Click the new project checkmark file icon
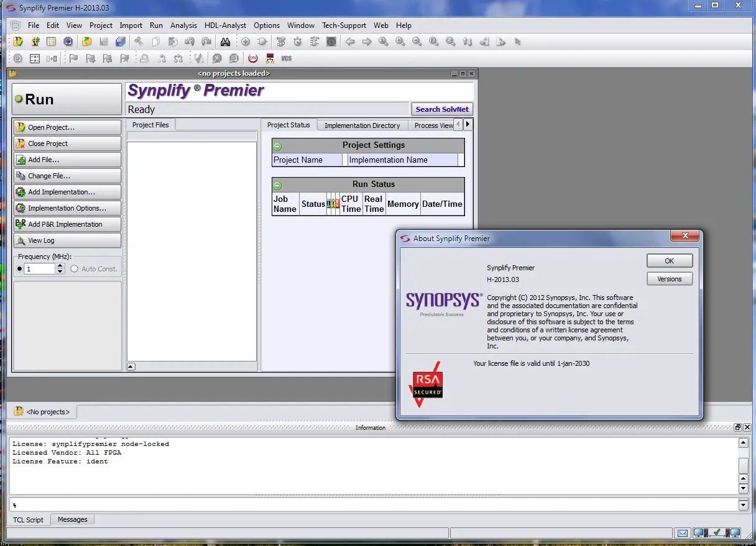The width and height of the screenshot is (756, 546). pos(18,42)
